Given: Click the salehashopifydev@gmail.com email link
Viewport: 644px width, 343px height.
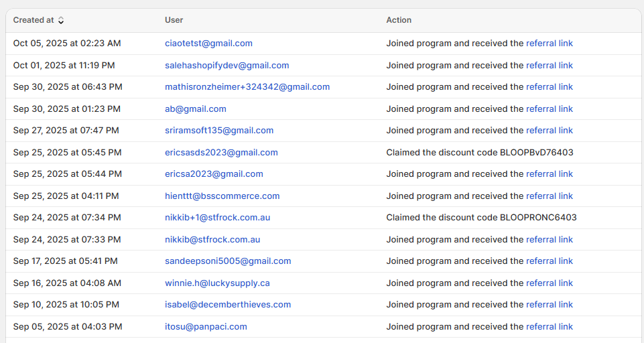Looking at the screenshot, I should tap(227, 66).
